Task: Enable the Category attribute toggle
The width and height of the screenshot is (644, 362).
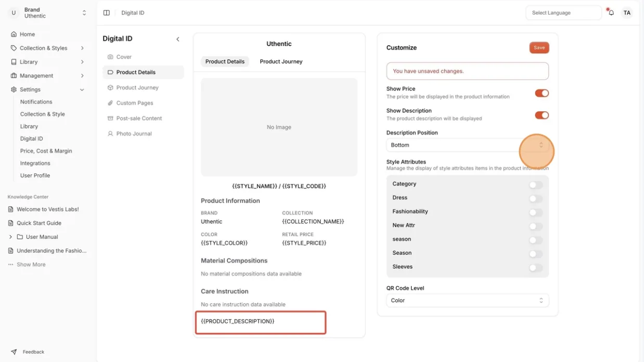Action: pos(535,185)
